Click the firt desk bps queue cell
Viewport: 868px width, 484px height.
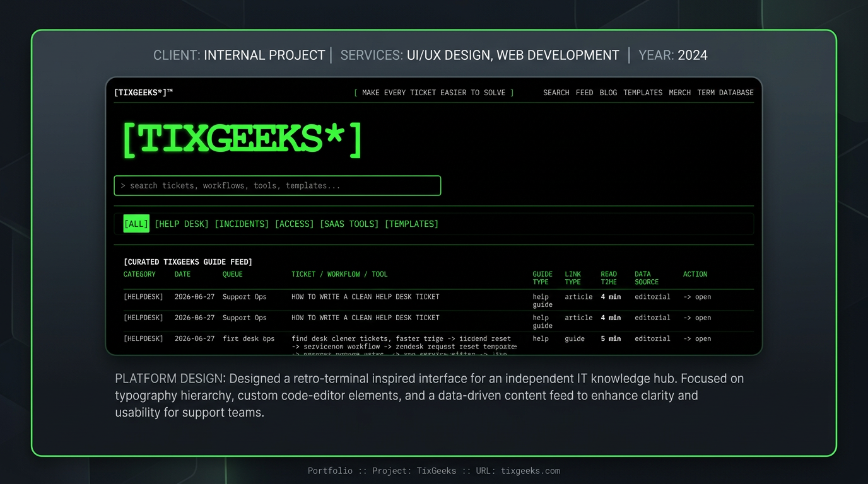click(x=249, y=339)
